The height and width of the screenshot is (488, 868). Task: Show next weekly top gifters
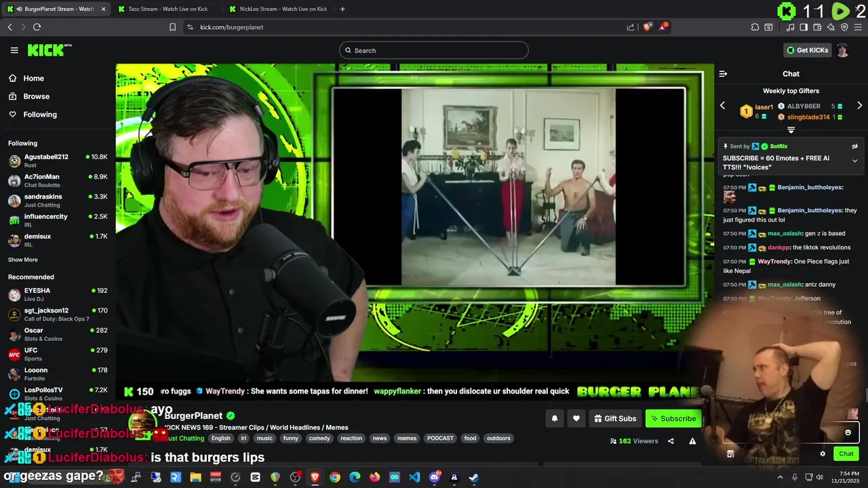tap(859, 106)
